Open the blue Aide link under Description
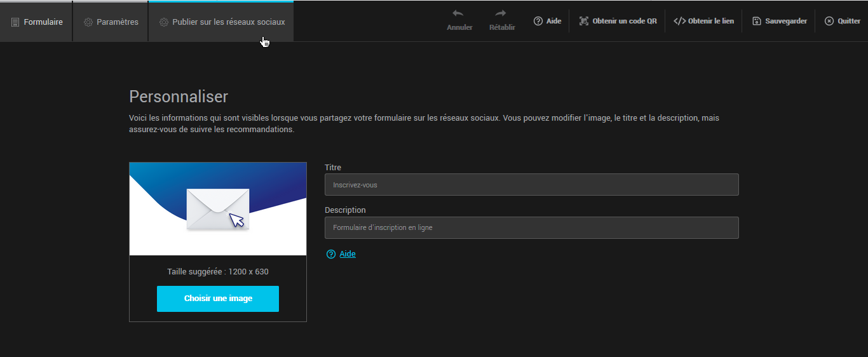This screenshot has height=357, width=868. [x=348, y=254]
